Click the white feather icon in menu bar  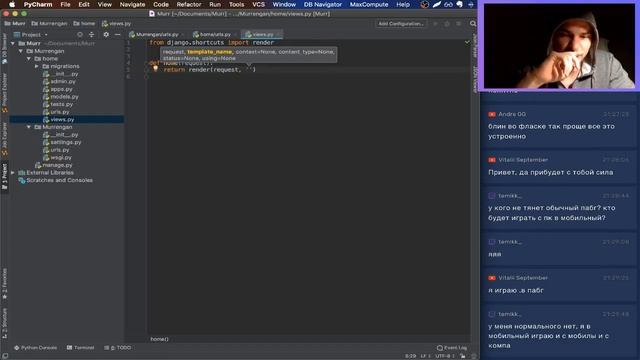click(x=437, y=4)
